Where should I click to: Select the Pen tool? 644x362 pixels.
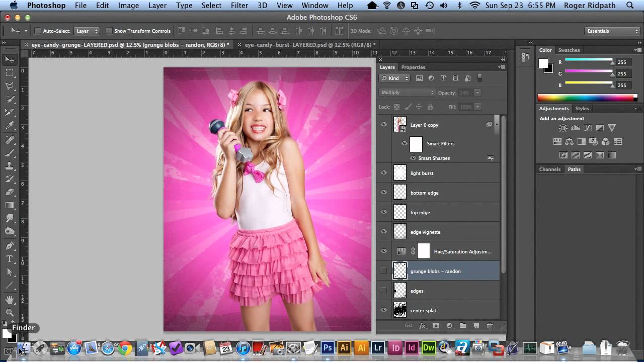point(10,246)
